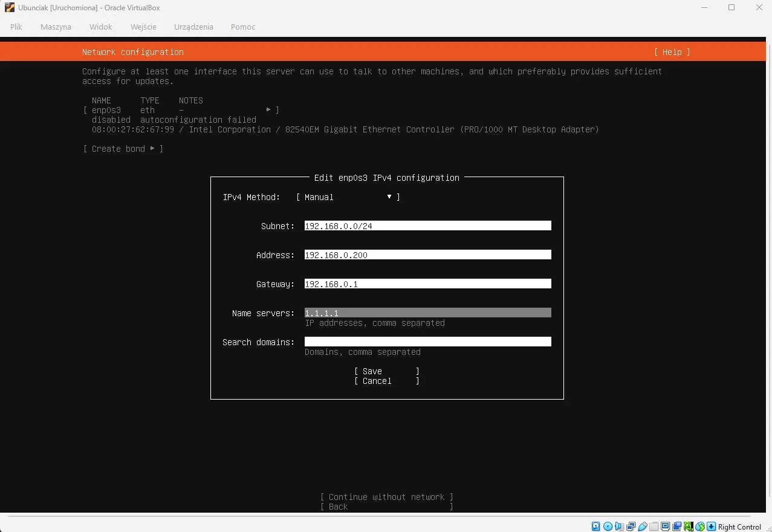The image size is (772, 532).
Task: Click the Gateway input field
Action: tap(428, 284)
